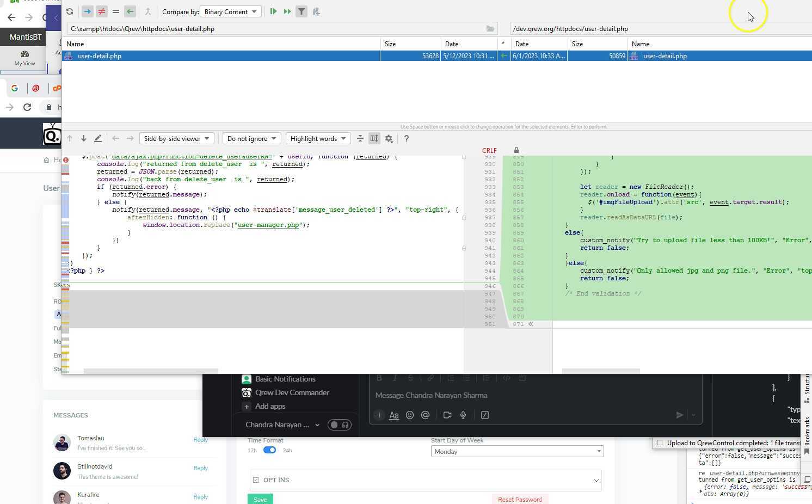Click the help question mark icon
This screenshot has width=812, height=504.
pos(406,139)
